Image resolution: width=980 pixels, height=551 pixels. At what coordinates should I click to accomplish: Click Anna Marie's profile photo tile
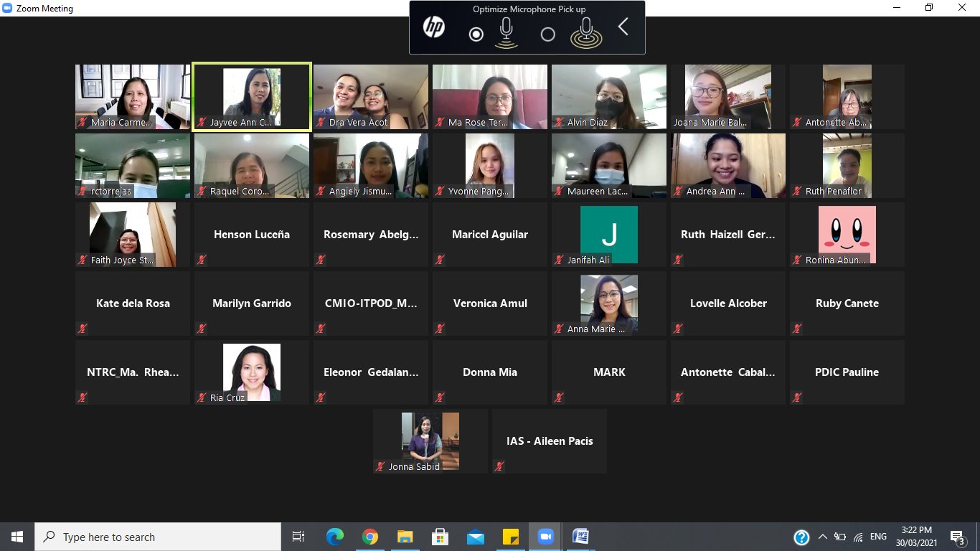pos(609,303)
